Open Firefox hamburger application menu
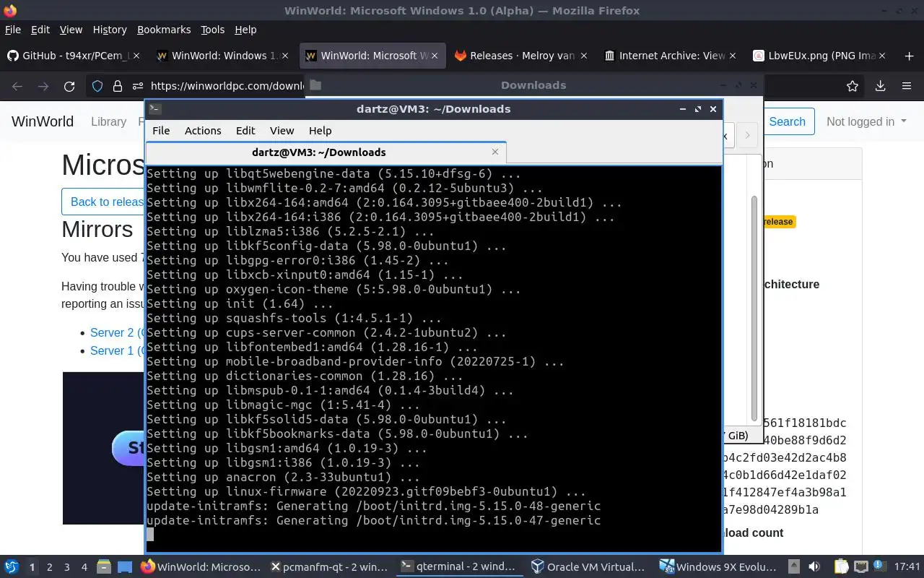Image resolution: width=924 pixels, height=578 pixels. 907,86
